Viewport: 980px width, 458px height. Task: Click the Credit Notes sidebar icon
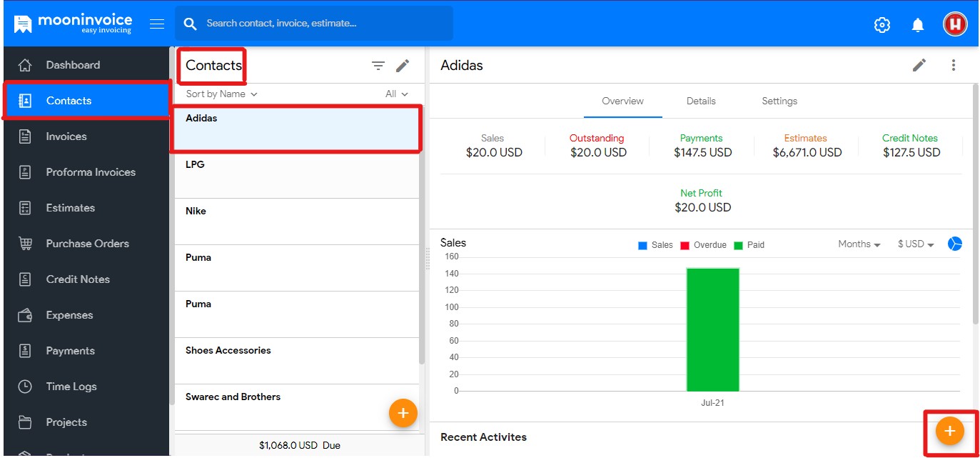[25, 279]
